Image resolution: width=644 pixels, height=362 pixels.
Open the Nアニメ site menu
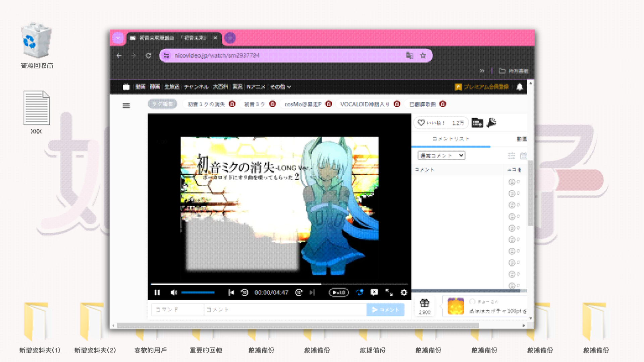click(256, 87)
